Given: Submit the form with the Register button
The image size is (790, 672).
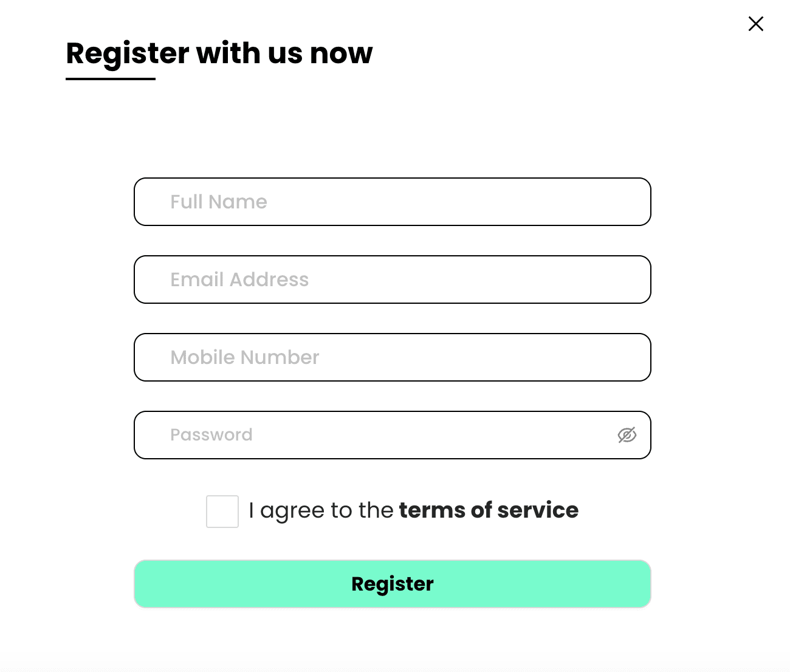Looking at the screenshot, I should (x=393, y=584).
